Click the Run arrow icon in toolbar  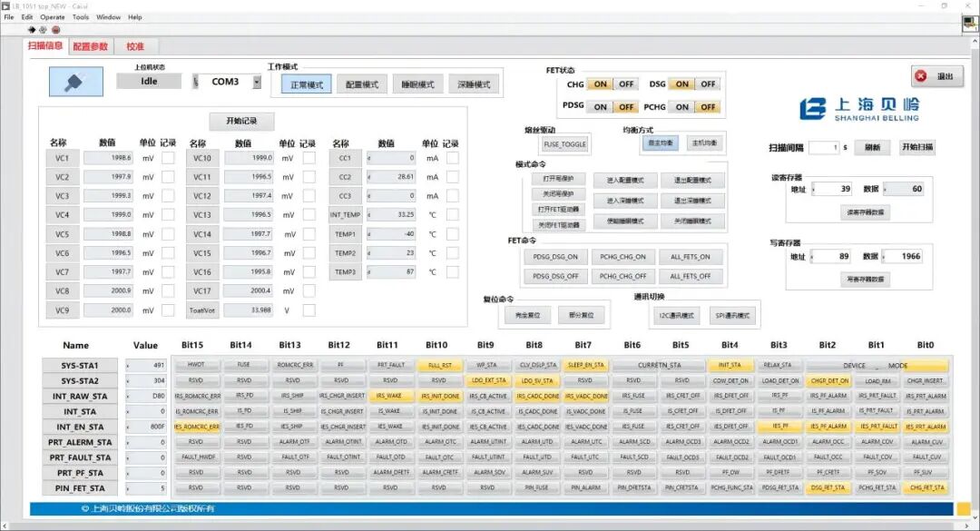[x=32, y=29]
